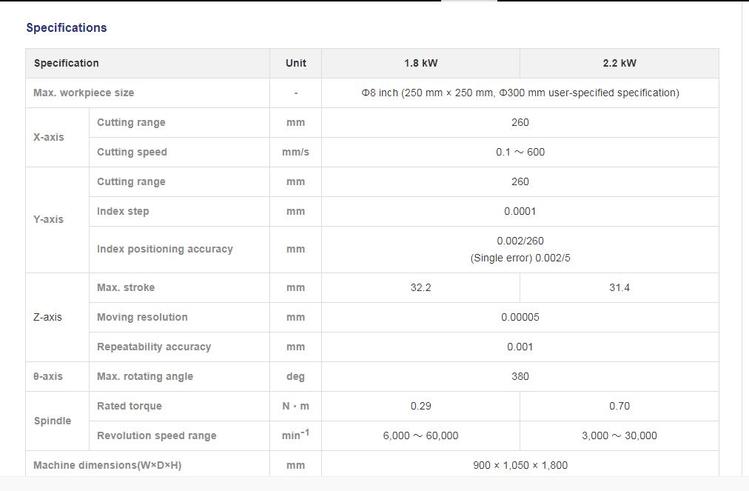Image resolution: width=749 pixels, height=491 pixels.
Task: Click the Max. workpiece size row label
Action: [84, 93]
